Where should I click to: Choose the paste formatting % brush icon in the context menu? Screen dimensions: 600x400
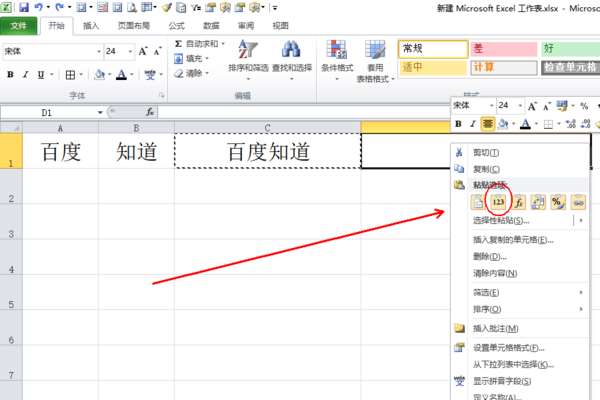(558, 202)
